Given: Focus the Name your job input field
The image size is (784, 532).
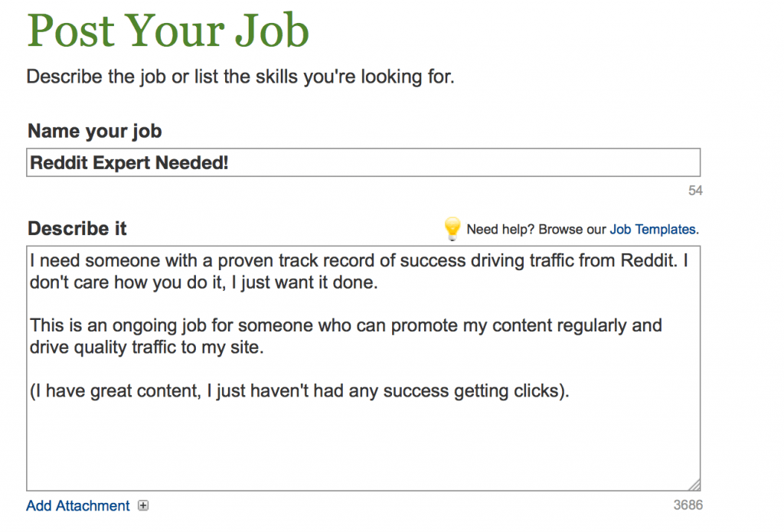Looking at the screenshot, I should click(x=459, y=162).
